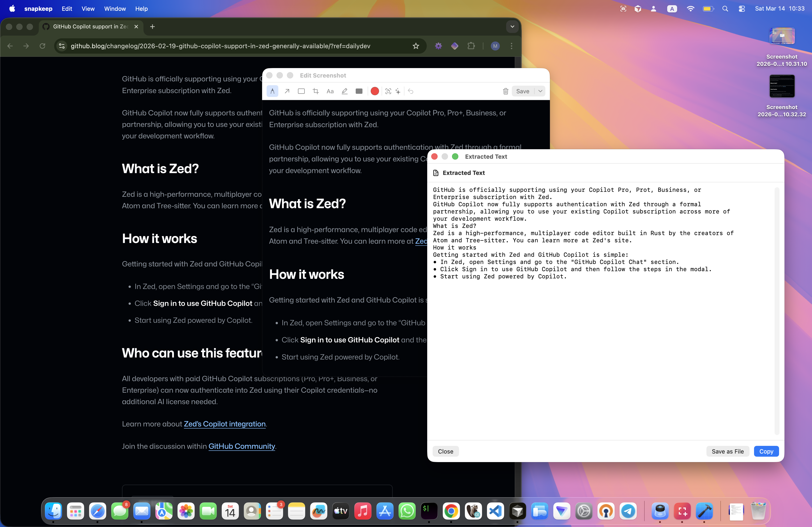The height and width of the screenshot is (527, 812).
Task: Open Chrome three-dot menu
Action: (x=511, y=46)
